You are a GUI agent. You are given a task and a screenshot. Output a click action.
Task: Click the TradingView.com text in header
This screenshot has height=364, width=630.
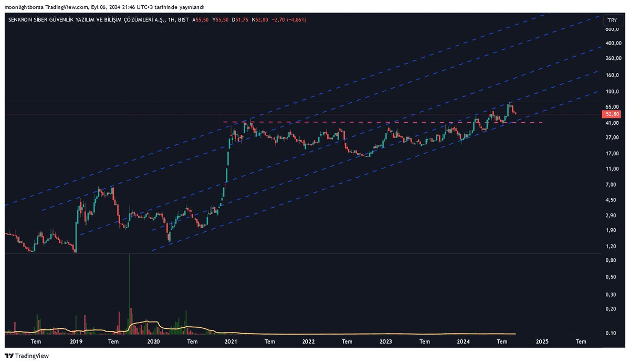tap(66, 7)
